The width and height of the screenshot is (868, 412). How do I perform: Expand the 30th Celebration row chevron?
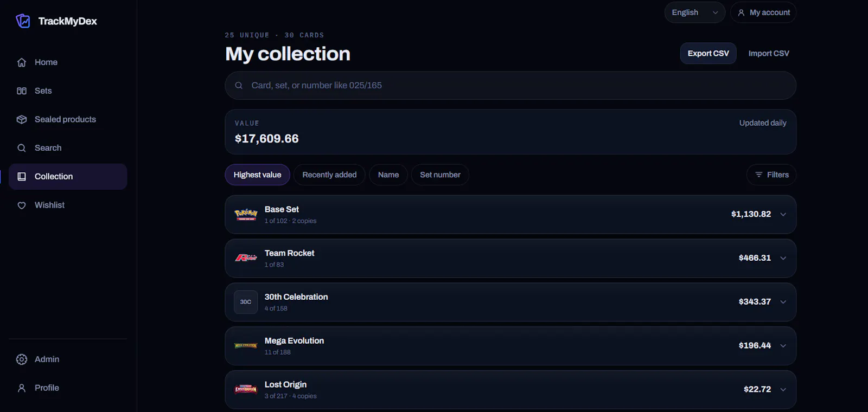pos(783,302)
